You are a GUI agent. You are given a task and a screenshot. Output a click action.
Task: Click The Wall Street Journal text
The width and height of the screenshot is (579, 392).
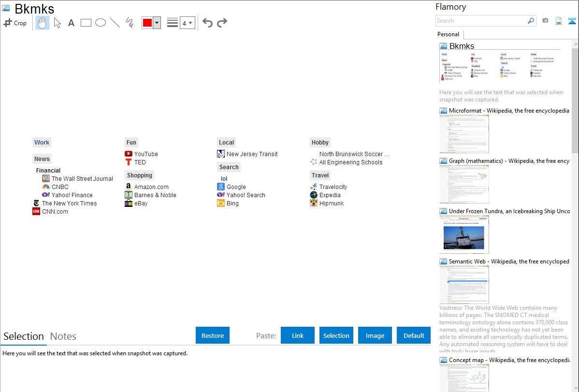click(x=82, y=179)
